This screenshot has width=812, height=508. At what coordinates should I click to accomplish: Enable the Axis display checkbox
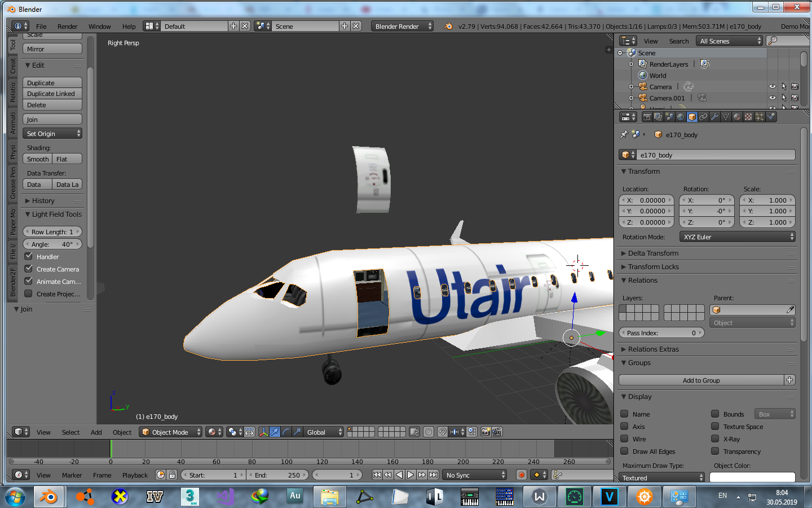[624, 426]
